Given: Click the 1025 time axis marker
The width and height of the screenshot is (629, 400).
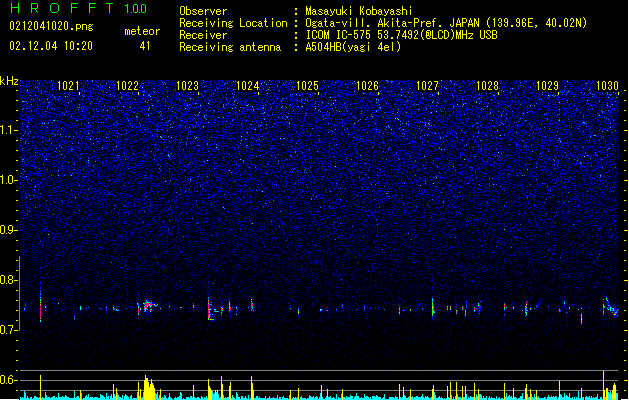Looking at the screenshot, I should [x=307, y=86].
